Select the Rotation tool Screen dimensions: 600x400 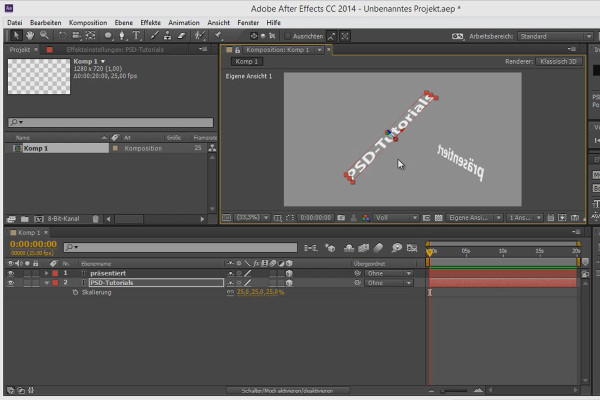coord(62,36)
